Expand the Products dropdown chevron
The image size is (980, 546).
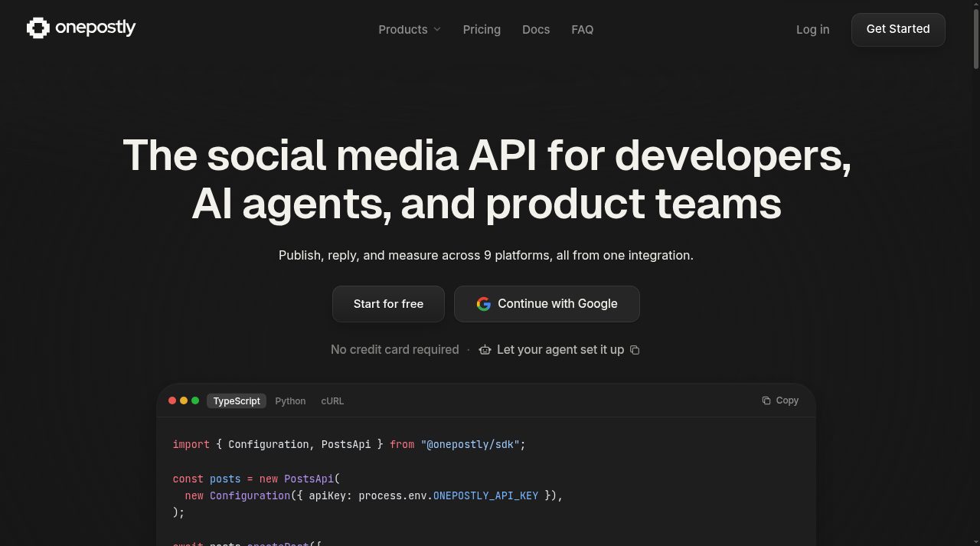(x=437, y=29)
